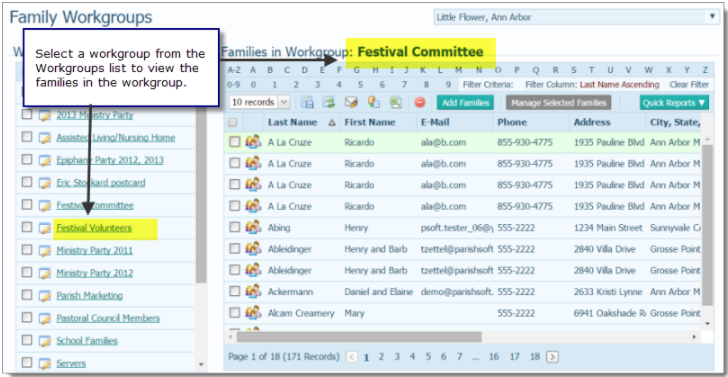Click the red remove families icon
This screenshot has height=377, width=728.
tap(420, 103)
